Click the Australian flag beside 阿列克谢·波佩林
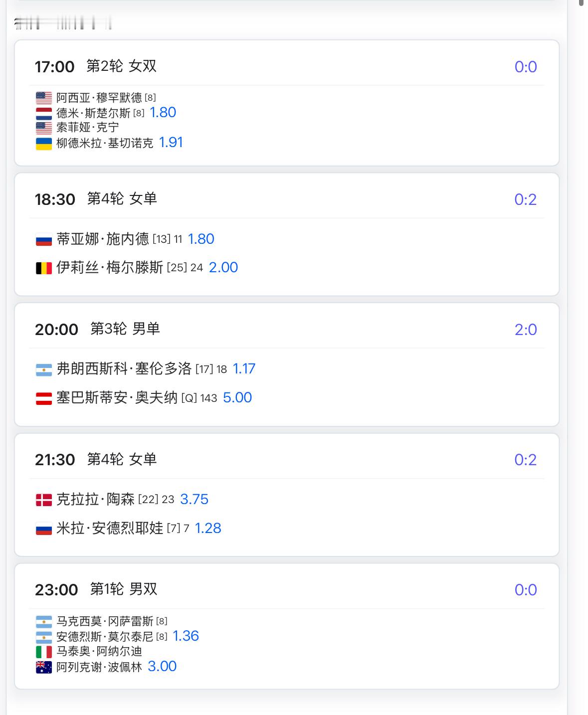 (44, 667)
